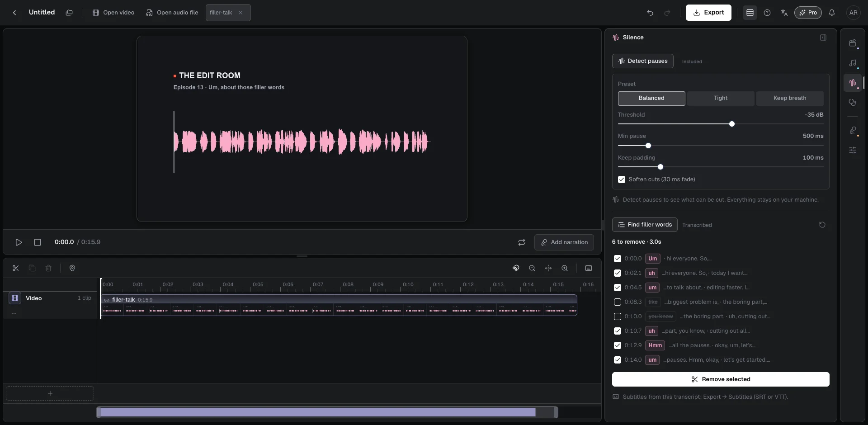Click Add narration
Screen dimensions: 868x425
click(564, 242)
